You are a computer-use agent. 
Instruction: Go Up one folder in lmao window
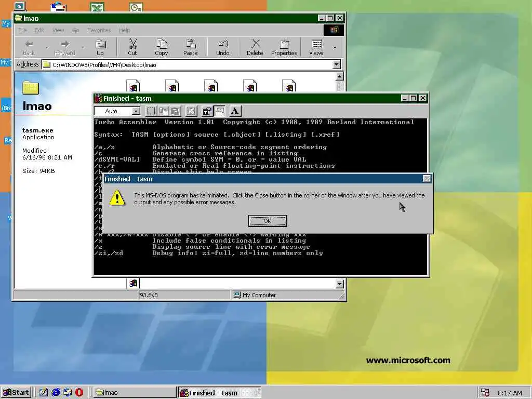(100, 48)
